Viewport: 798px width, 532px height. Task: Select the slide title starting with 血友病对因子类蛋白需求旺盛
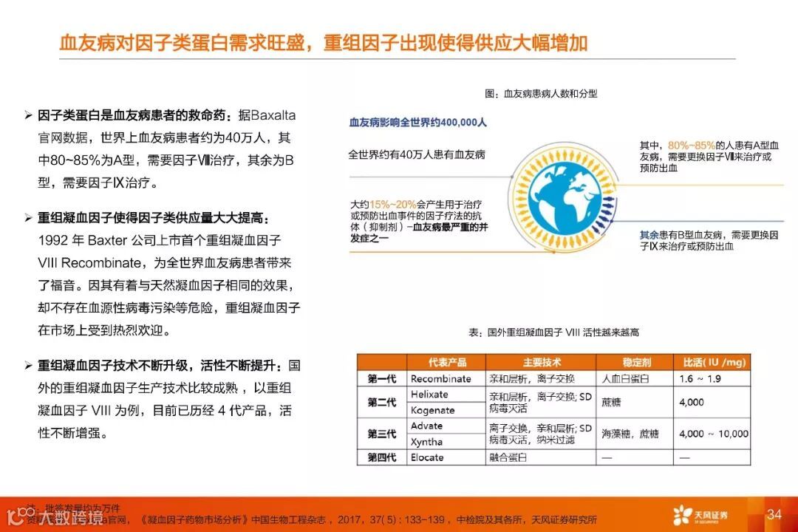tap(324, 43)
